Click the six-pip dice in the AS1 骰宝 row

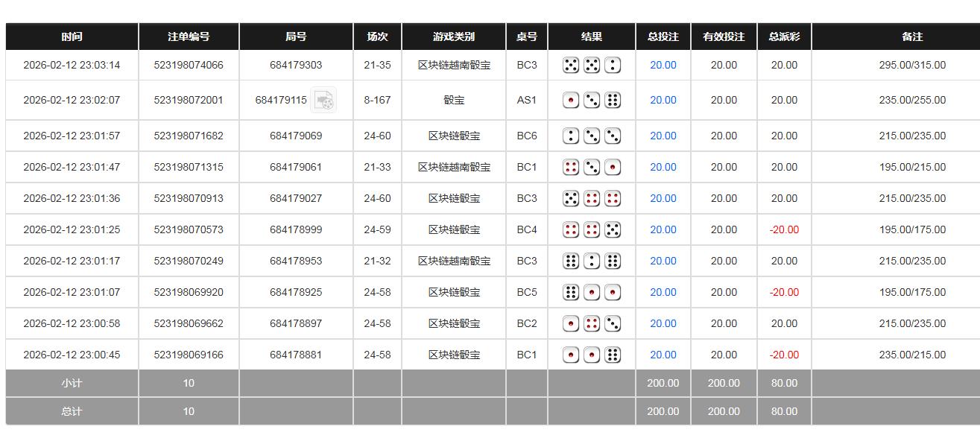click(613, 100)
